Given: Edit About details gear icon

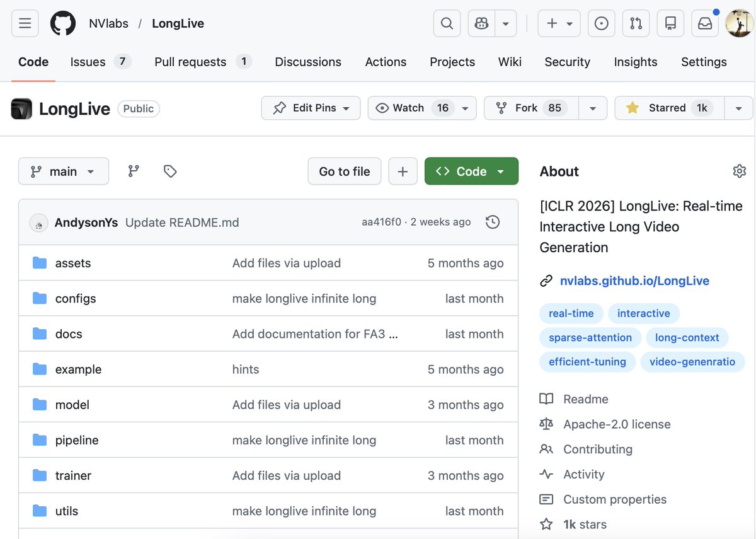Looking at the screenshot, I should pyautogui.click(x=740, y=171).
